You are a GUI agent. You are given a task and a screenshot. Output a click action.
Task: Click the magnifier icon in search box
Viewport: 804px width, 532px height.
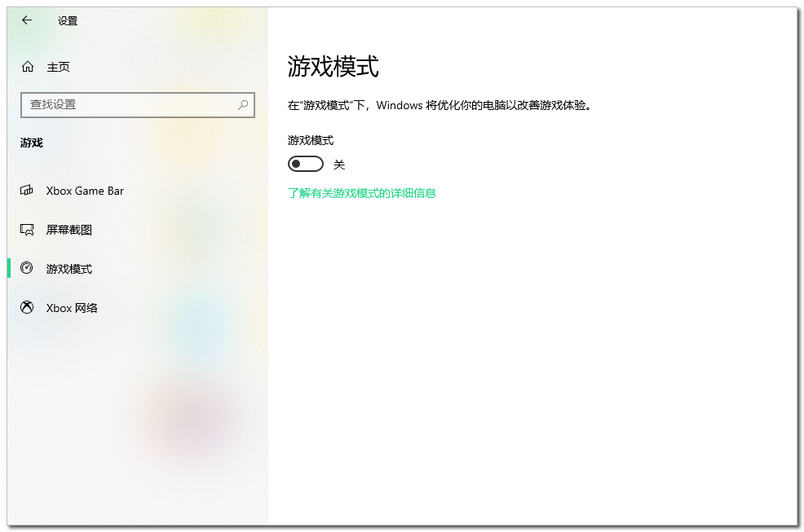pyautogui.click(x=243, y=105)
